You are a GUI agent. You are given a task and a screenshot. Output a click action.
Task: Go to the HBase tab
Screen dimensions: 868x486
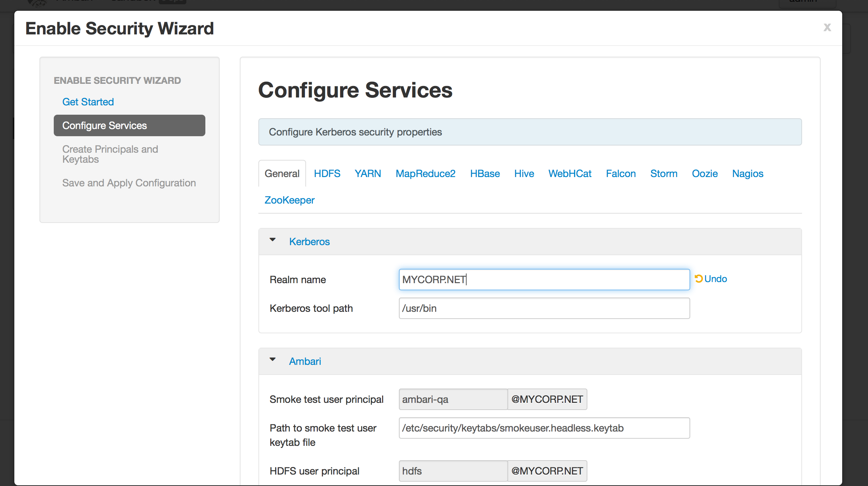(x=485, y=173)
